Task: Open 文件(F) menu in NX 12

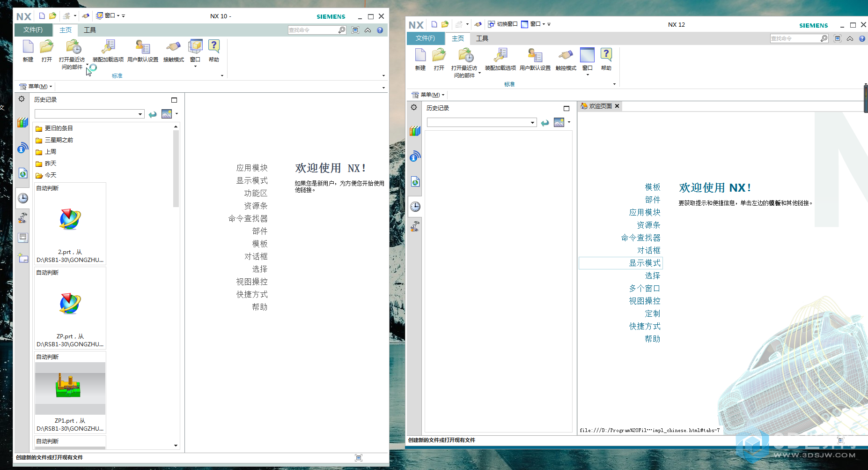Action: coord(425,38)
